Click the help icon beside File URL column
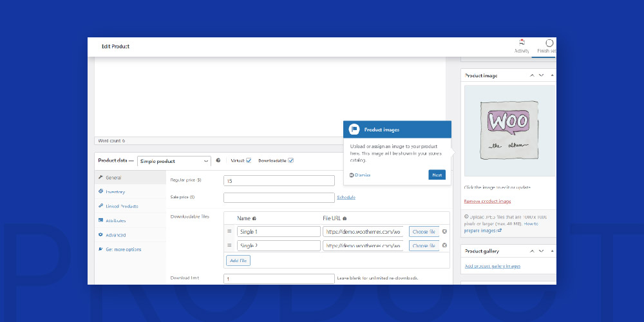The height and width of the screenshot is (322, 644). [x=345, y=218]
